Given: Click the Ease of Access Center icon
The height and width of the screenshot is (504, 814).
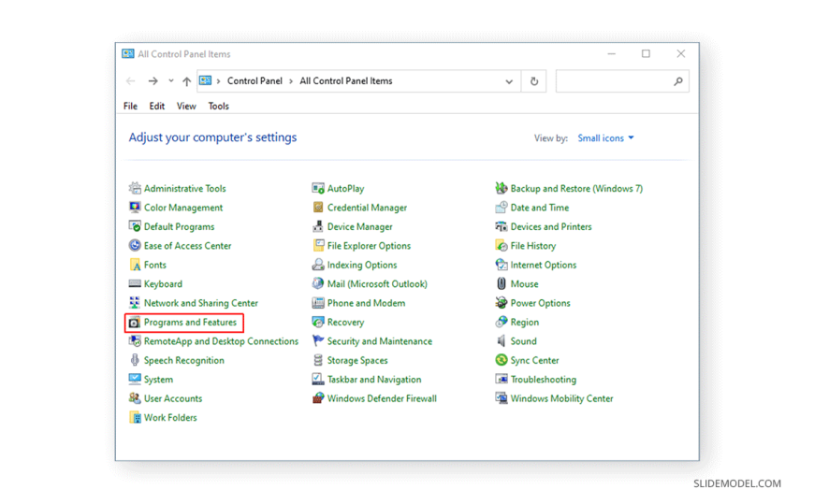Looking at the screenshot, I should 135,246.
